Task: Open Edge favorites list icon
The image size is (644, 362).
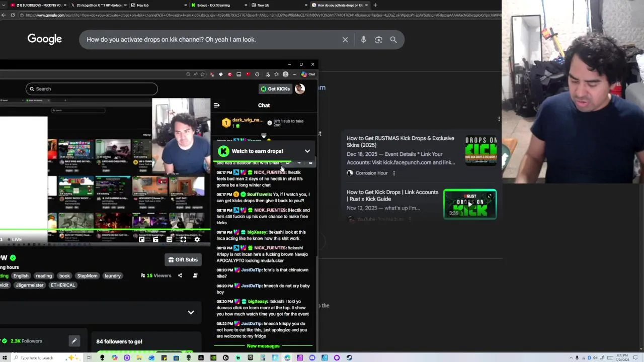Action: coord(276,74)
